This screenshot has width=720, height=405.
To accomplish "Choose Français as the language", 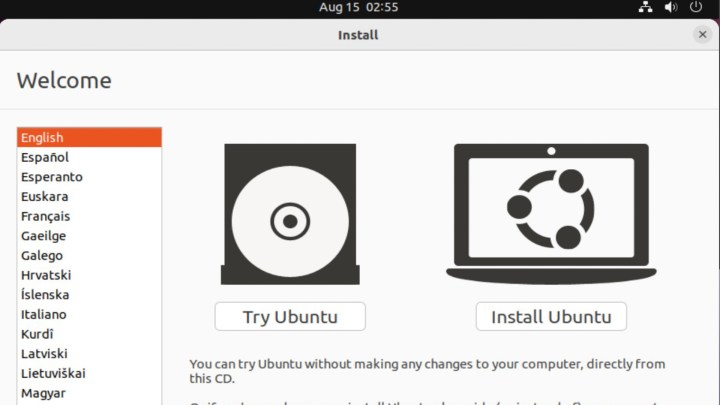I will click(88, 216).
